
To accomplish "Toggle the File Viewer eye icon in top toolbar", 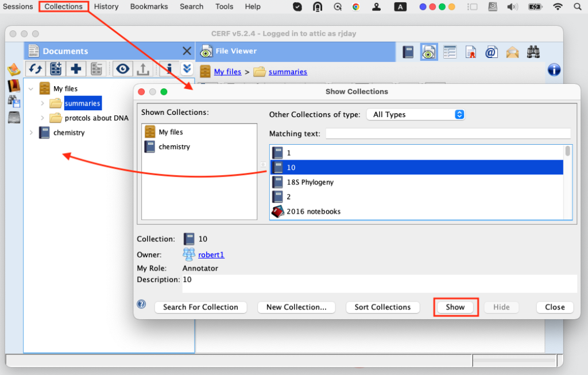I will [428, 52].
